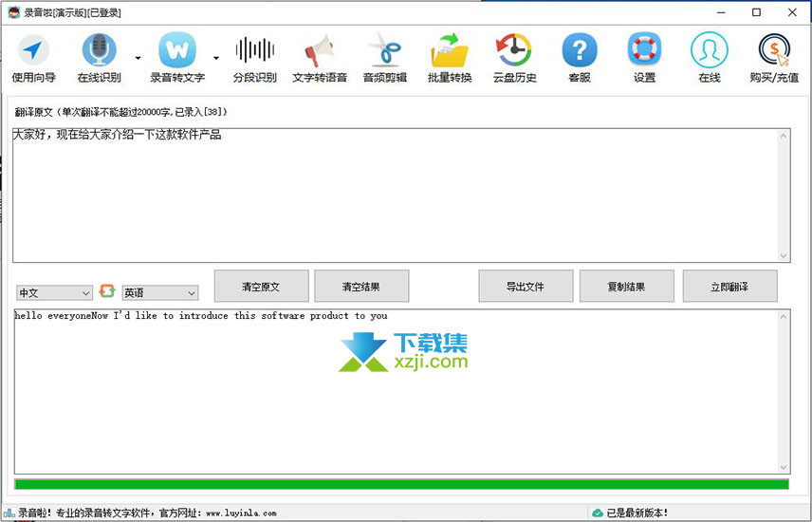Click source box scrollbar down arrow
This screenshot has width=812, height=522.
click(x=783, y=255)
